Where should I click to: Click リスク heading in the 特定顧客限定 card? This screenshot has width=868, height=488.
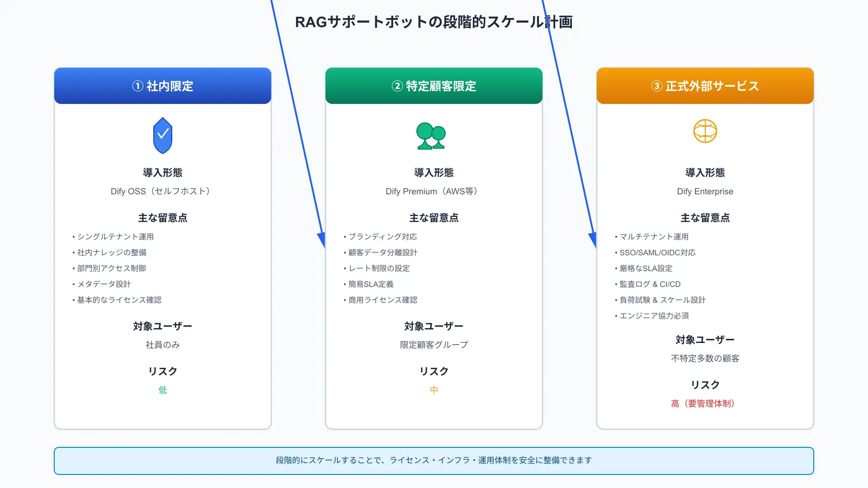click(434, 371)
